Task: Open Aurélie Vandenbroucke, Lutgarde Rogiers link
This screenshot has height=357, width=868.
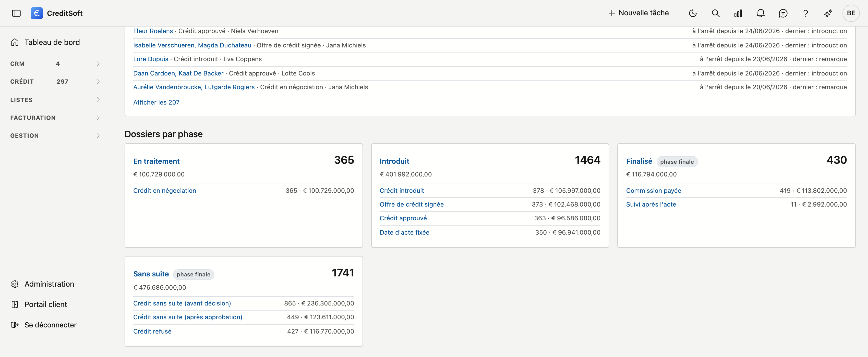Action: click(x=194, y=87)
